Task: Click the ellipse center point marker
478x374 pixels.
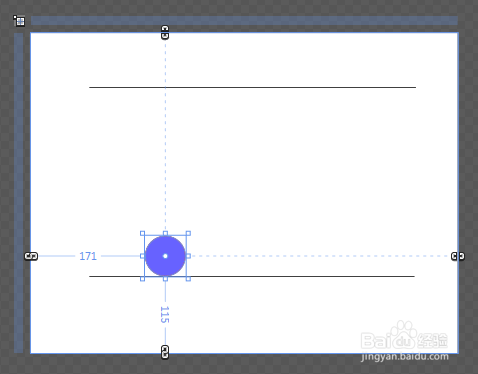Action: (x=165, y=256)
